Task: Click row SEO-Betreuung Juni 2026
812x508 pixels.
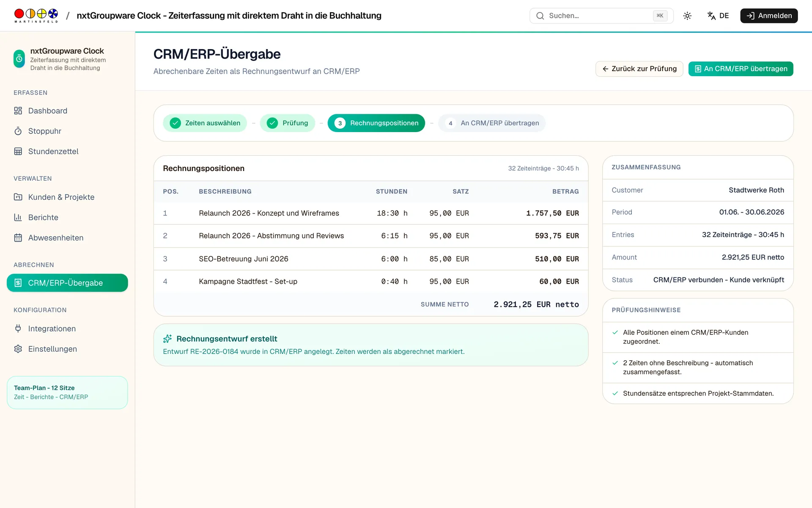Action: tap(371, 259)
